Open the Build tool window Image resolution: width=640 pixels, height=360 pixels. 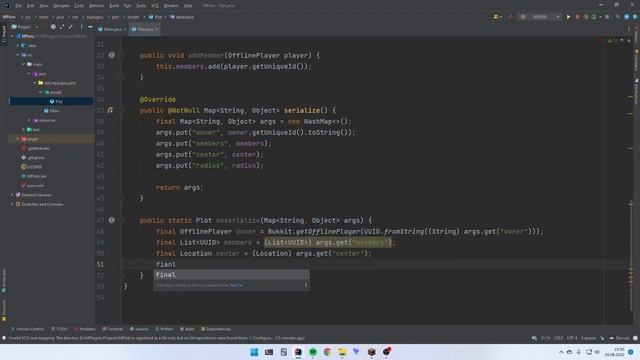click(187, 329)
